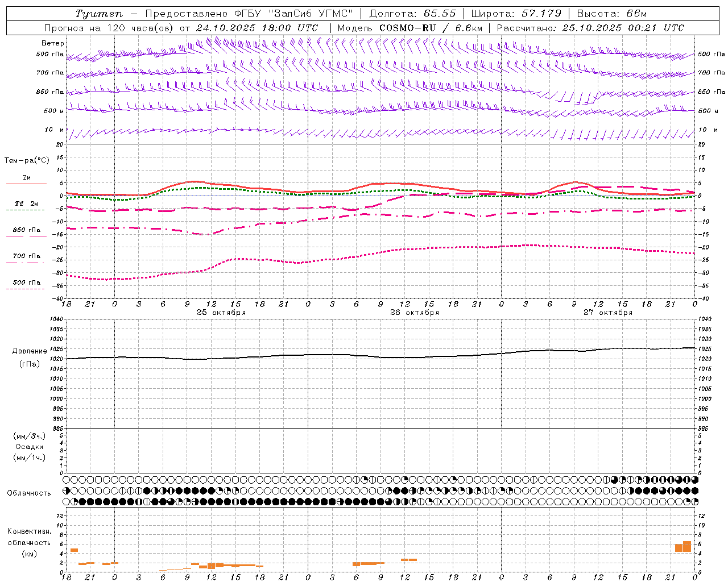728x582 pixels.
Task: Click the Td 2м legend label
Action: (x=26, y=203)
